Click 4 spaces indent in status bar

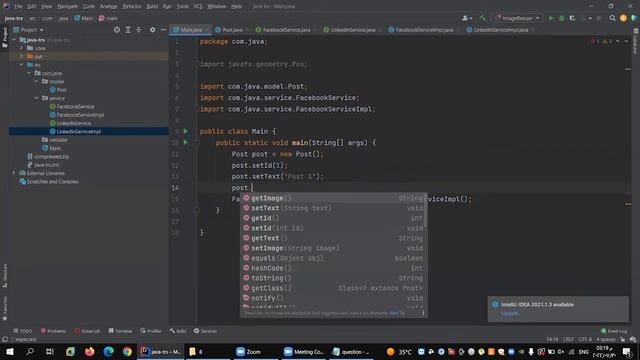606,340
